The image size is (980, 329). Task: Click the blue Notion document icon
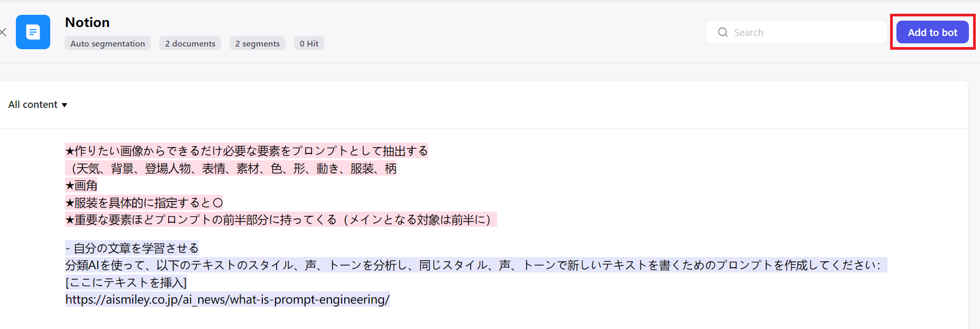point(33,32)
